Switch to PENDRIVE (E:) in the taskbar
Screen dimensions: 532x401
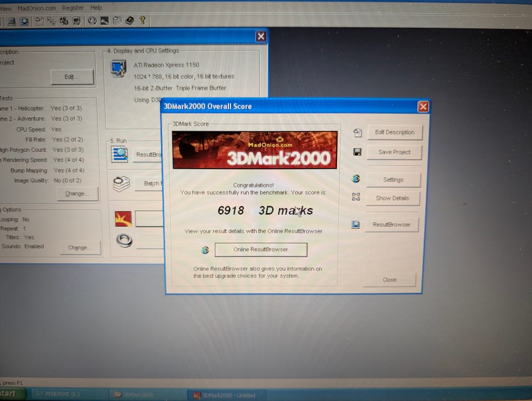tap(70, 394)
